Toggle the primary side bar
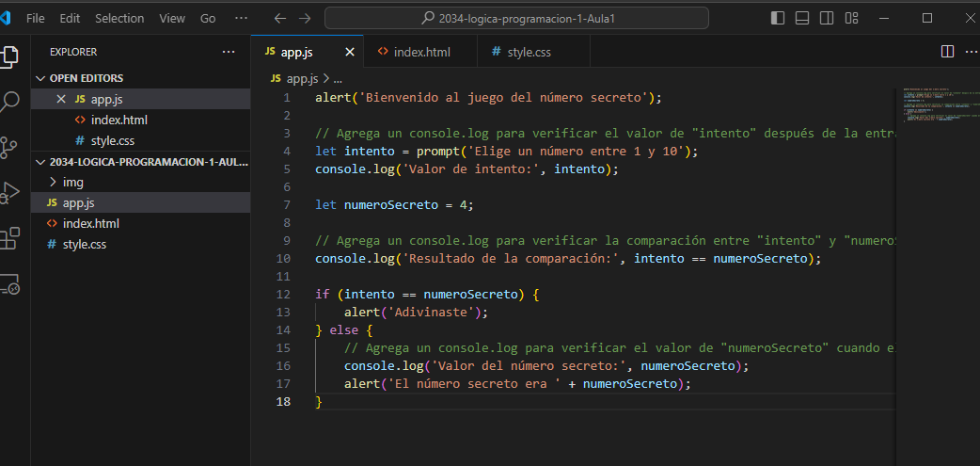Screen dimensions: 980x466 pyautogui.click(x=778, y=18)
